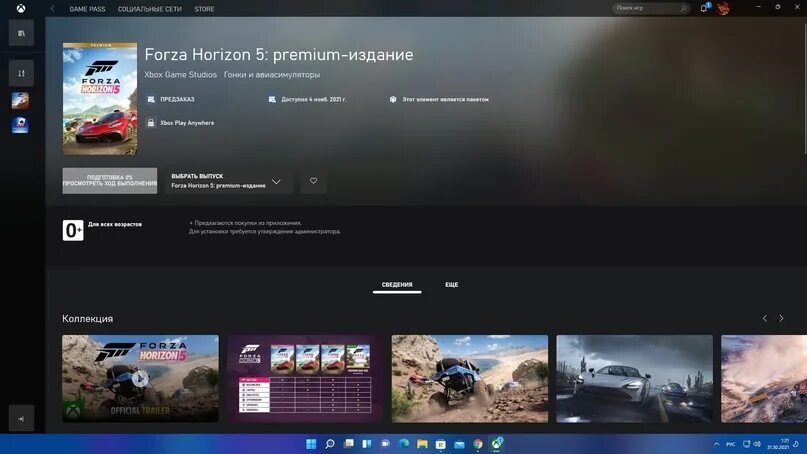The height and width of the screenshot is (454, 807).
Task: Add to wishlist with heart button
Action: (x=313, y=181)
